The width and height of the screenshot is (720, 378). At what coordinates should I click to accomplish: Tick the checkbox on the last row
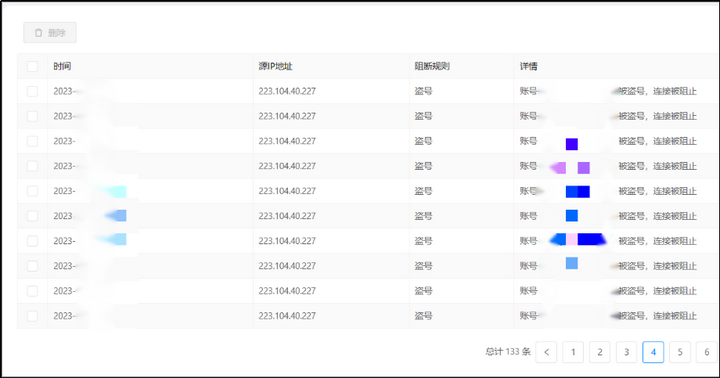tap(32, 316)
